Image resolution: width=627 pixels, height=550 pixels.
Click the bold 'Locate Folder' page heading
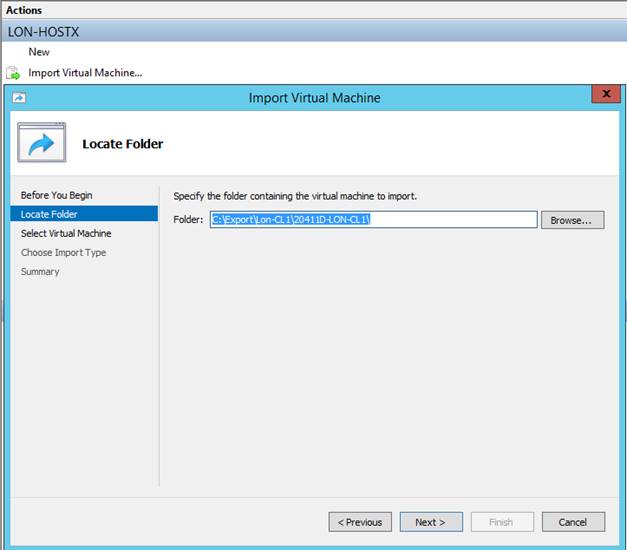123,144
